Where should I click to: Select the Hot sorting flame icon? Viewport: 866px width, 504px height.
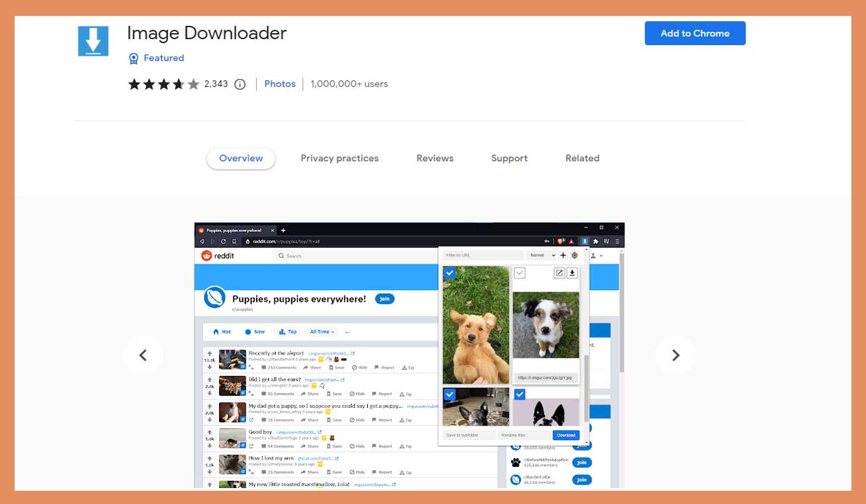[x=217, y=332]
